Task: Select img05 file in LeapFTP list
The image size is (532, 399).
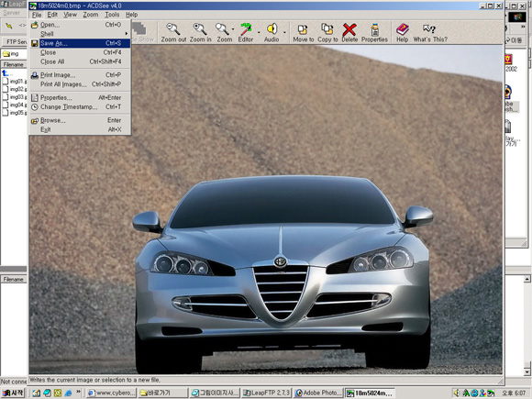Action: tap(15, 113)
